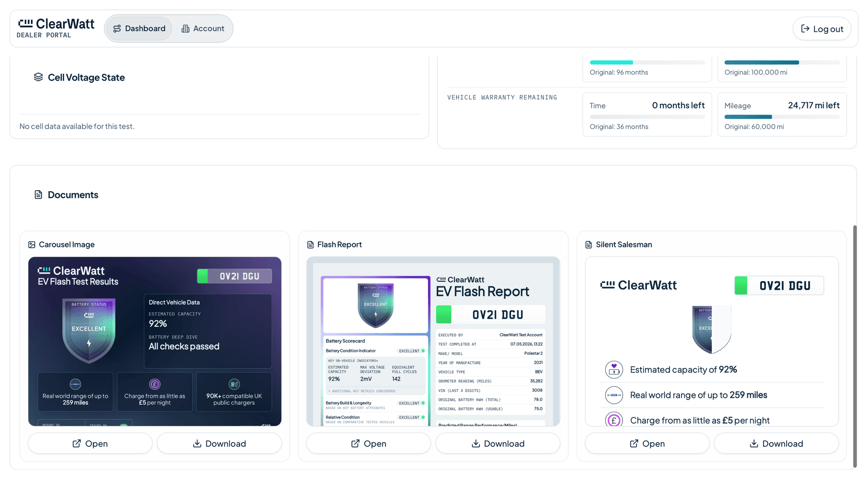Click the Silent Salesman preview thumbnail
Viewport: 868px width, 479px height.
pos(712,341)
